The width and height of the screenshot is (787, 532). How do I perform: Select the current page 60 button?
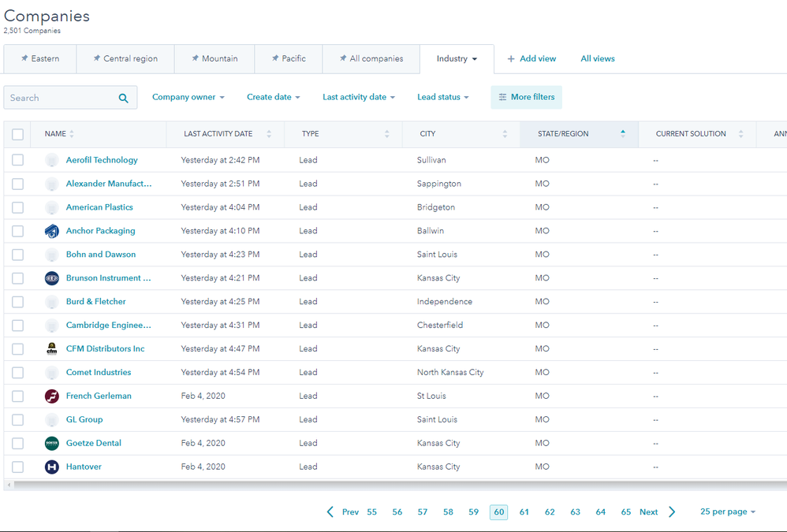click(499, 512)
